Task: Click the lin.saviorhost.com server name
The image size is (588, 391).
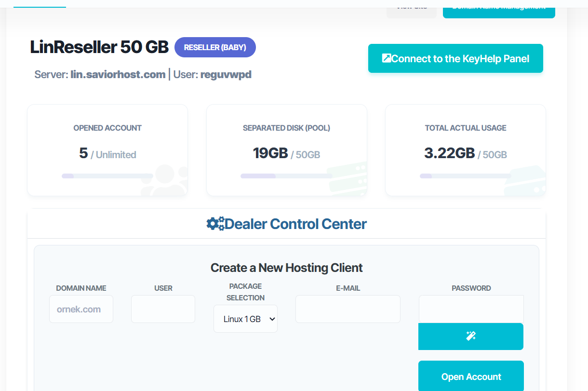Action: [x=118, y=75]
